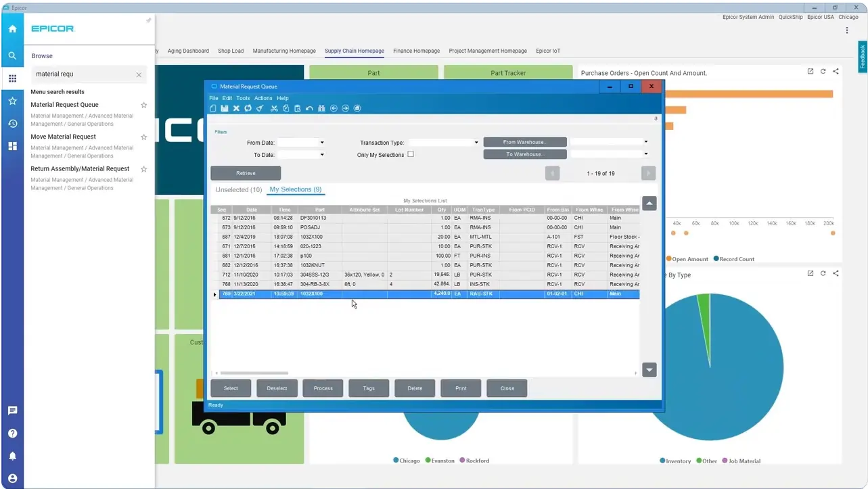Click the Retrieve button
This screenshot has height=489, width=868.
click(x=246, y=173)
